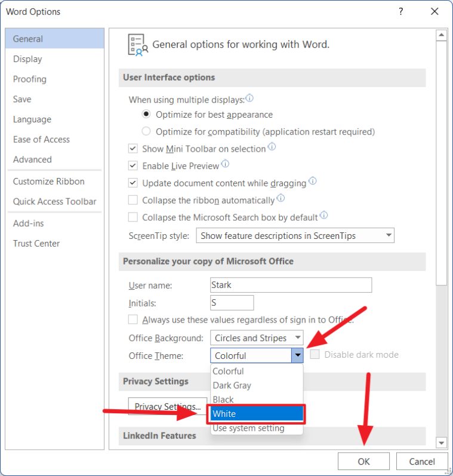Check Always use these values checkbox
This screenshot has height=476, width=453.
pyautogui.click(x=133, y=320)
